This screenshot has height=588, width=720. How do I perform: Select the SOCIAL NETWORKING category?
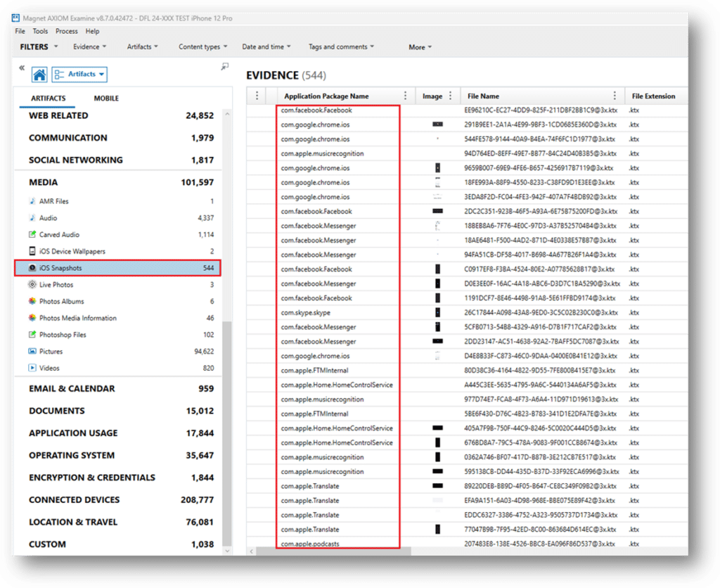[121, 160]
